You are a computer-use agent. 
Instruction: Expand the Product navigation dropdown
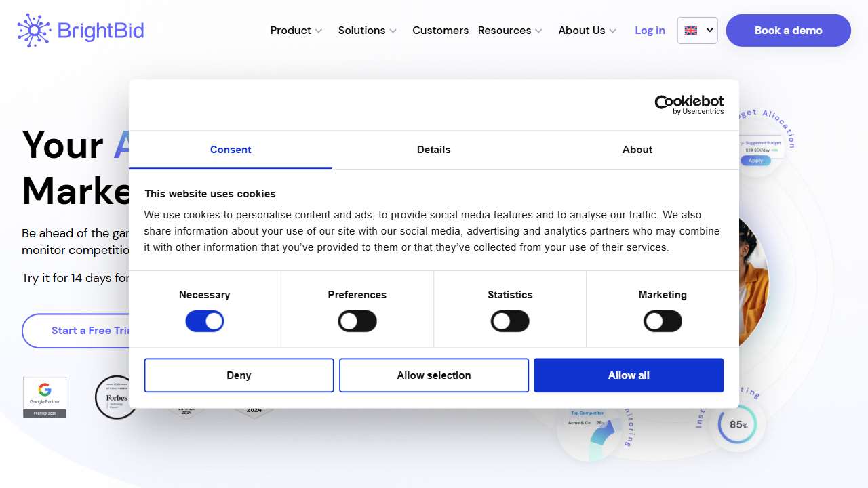(296, 30)
